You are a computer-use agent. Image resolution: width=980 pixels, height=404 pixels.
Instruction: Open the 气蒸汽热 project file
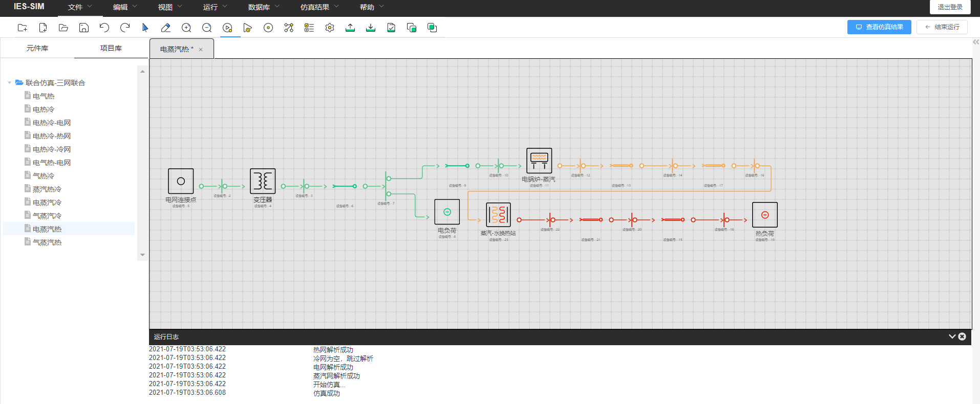47,242
